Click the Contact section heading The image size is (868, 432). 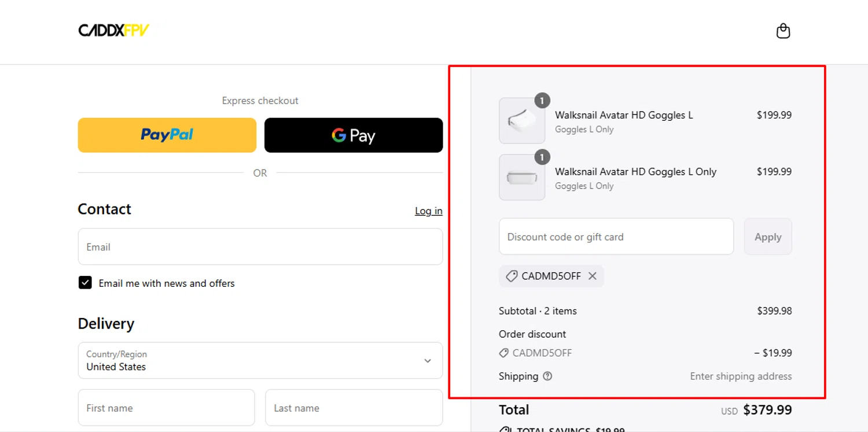105,209
